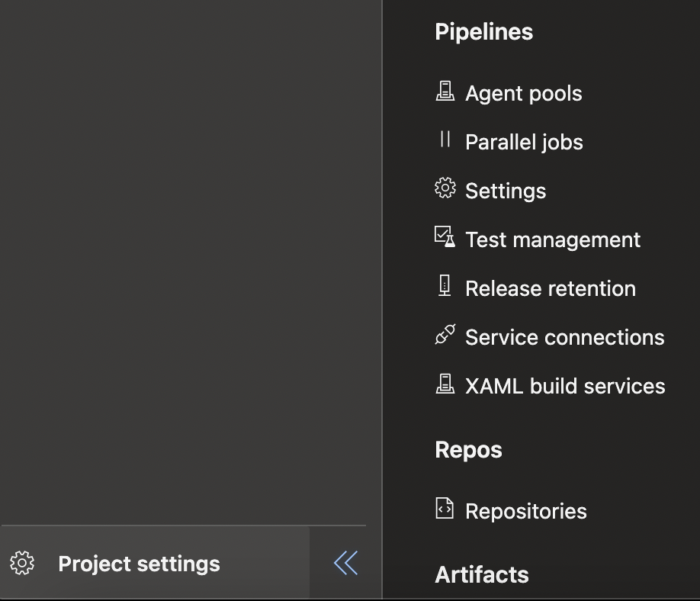Open XAML build services
Viewport: 700px width, 601px height.
[565, 387]
